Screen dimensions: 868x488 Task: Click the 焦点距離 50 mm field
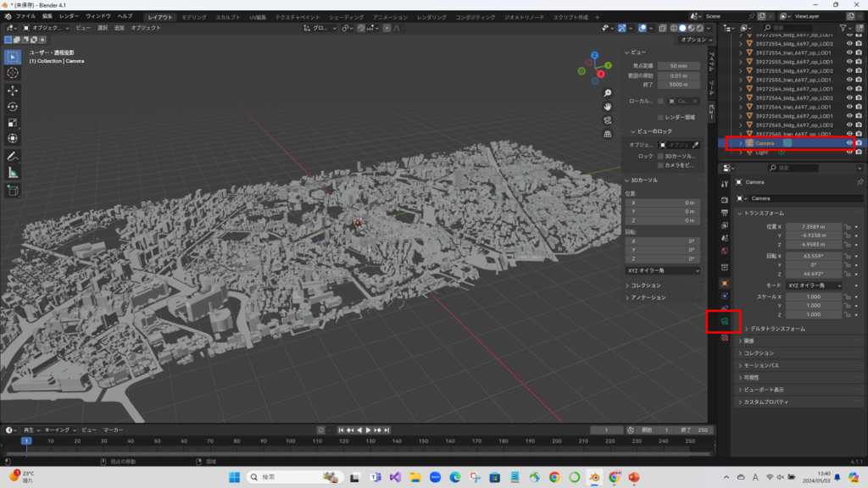click(x=678, y=65)
